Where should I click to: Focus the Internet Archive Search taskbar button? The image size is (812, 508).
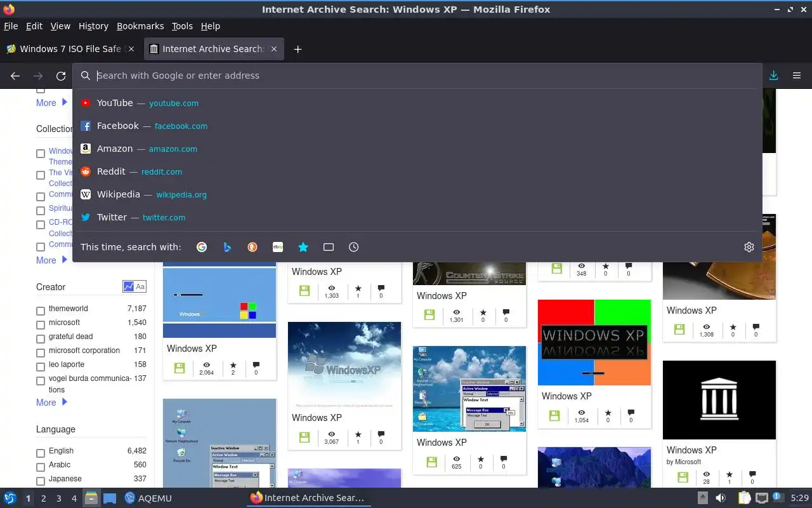[308, 498]
